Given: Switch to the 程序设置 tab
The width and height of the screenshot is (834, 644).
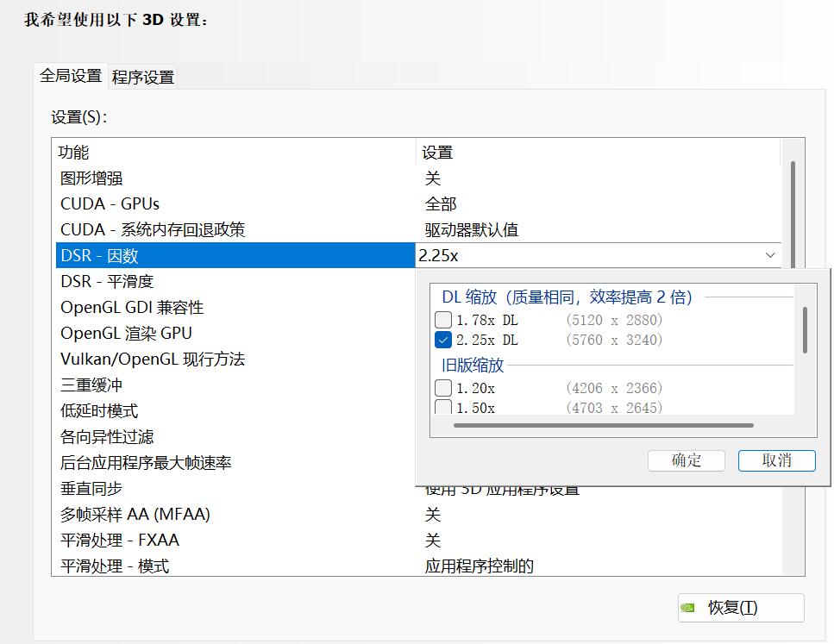Looking at the screenshot, I should [x=143, y=77].
